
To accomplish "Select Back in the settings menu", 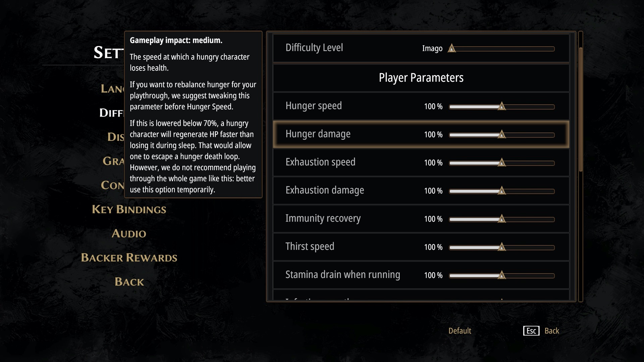I will [129, 282].
